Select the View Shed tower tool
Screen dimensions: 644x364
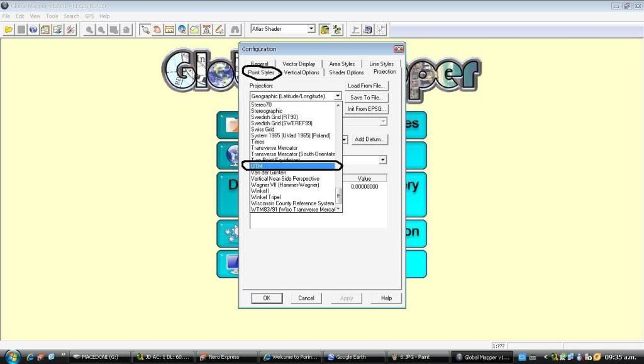click(x=206, y=30)
